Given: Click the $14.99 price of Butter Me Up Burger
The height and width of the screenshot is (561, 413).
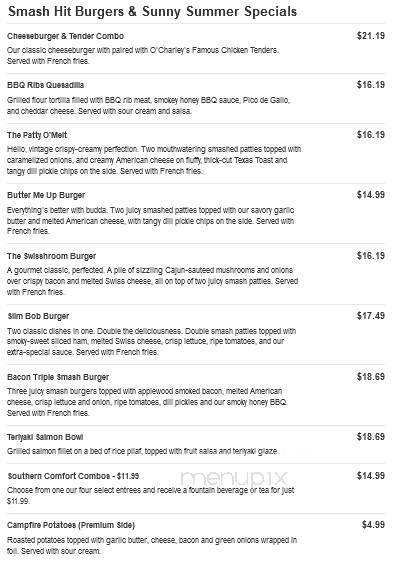Looking at the screenshot, I should click(370, 195).
